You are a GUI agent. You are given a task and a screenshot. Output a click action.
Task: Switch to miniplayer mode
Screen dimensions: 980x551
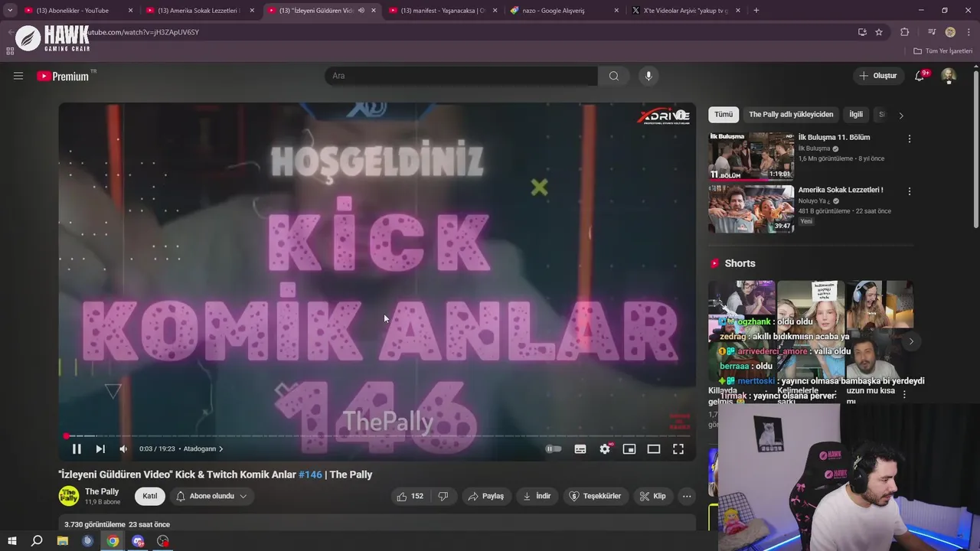[629, 449]
